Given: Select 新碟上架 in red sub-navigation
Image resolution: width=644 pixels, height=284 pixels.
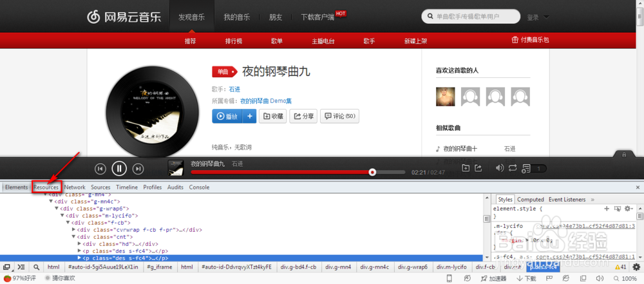Looking at the screenshot, I should (x=415, y=41).
